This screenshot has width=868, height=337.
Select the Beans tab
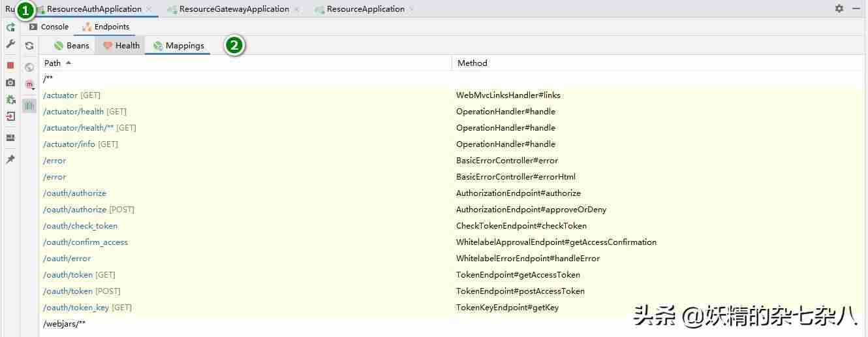click(x=72, y=46)
